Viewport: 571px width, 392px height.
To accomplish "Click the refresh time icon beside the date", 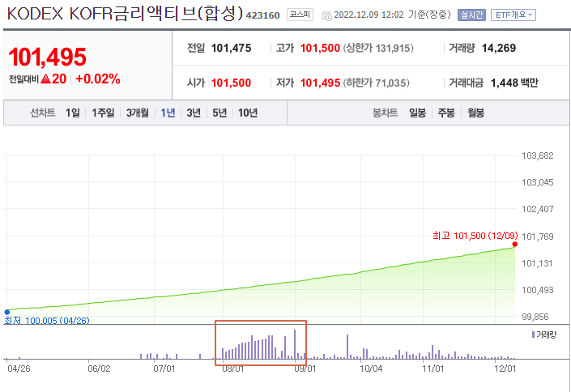I will pyautogui.click(x=326, y=15).
